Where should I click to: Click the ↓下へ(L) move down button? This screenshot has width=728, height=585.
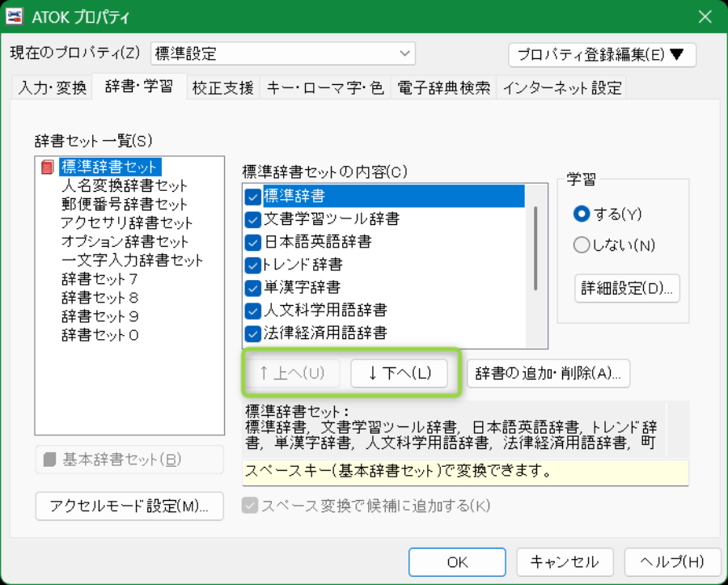399,373
